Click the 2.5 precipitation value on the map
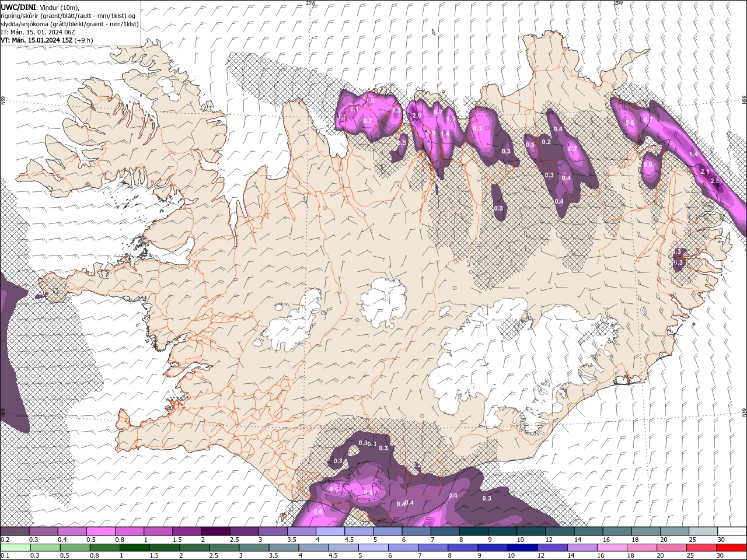Screen dimensions: 747x560 [x=715, y=181]
